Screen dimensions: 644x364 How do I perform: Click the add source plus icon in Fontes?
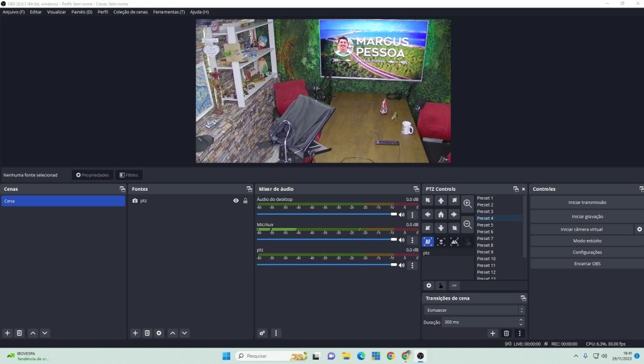pyautogui.click(x=135, y=333)
